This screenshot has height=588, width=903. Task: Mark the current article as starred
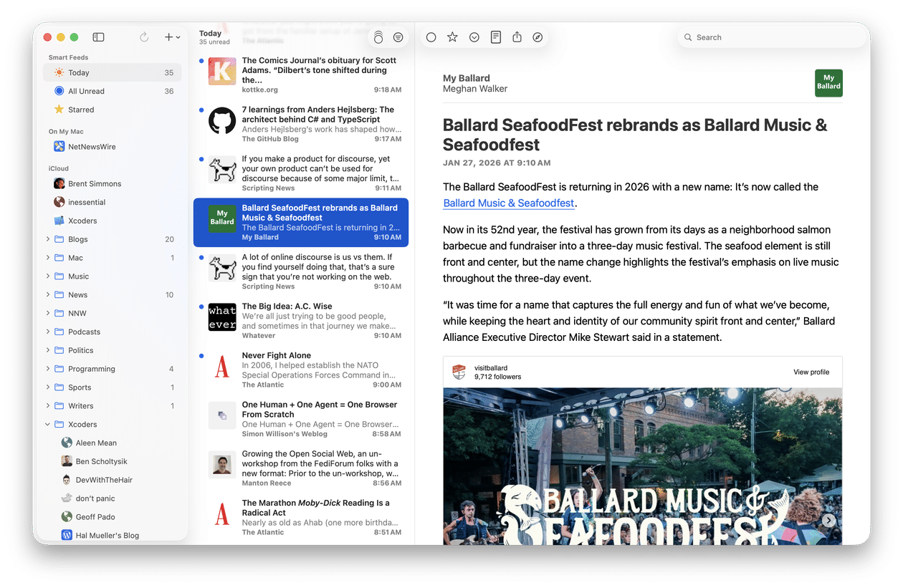(x=452, y=37)
